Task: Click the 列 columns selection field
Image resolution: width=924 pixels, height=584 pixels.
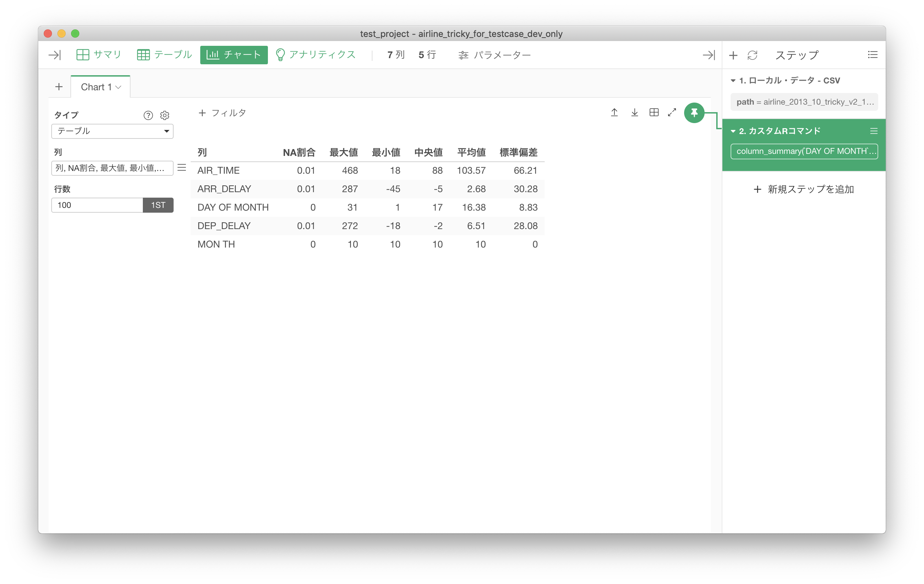Action: point(112,168)
